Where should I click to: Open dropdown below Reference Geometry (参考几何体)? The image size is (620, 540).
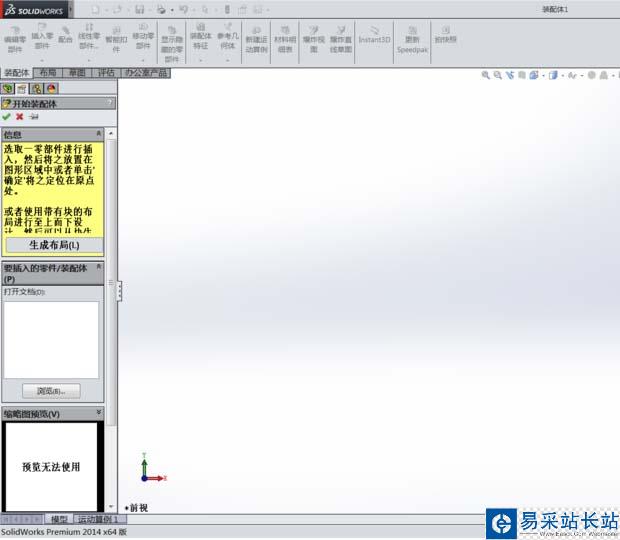click(x=228, y=60)
